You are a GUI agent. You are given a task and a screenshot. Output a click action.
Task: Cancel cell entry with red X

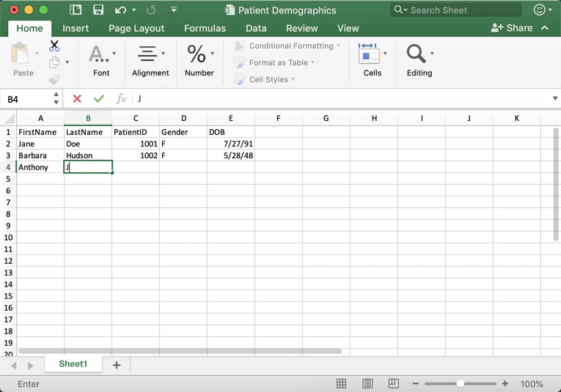pos(77,99)
